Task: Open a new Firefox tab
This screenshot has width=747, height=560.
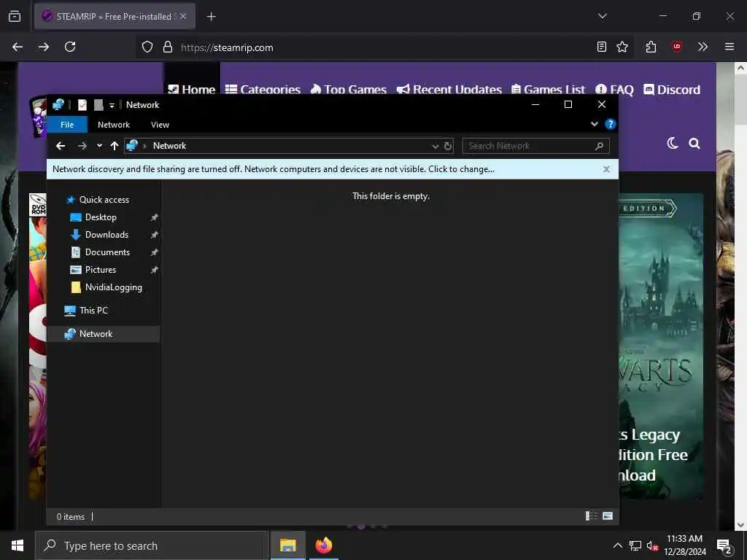Action: (x=211, y=17)
